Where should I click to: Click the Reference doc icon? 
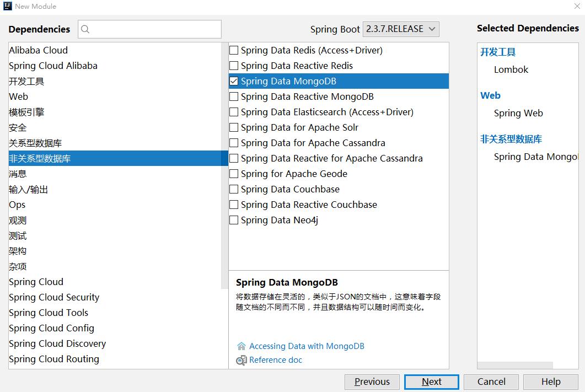pyautogui.click(x=241, y=360)
